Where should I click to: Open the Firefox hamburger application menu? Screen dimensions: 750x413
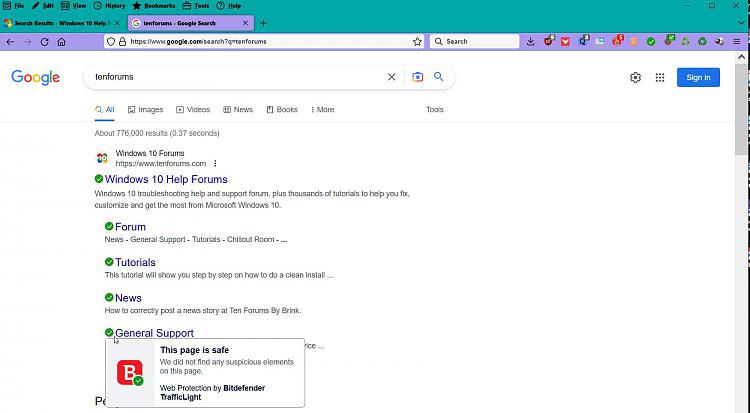click(737, 42)
